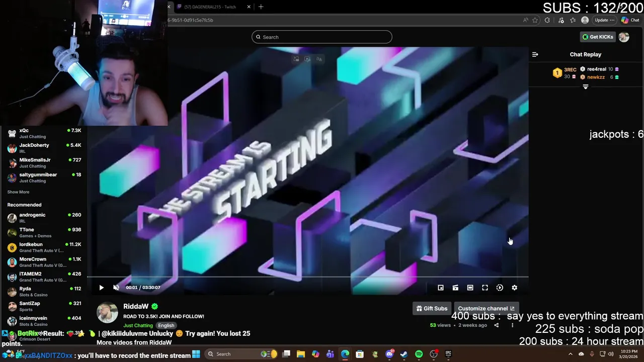This screenshot has height=362, width=644.
Task: Open Steam from taskbar
Action: (404, 354)
